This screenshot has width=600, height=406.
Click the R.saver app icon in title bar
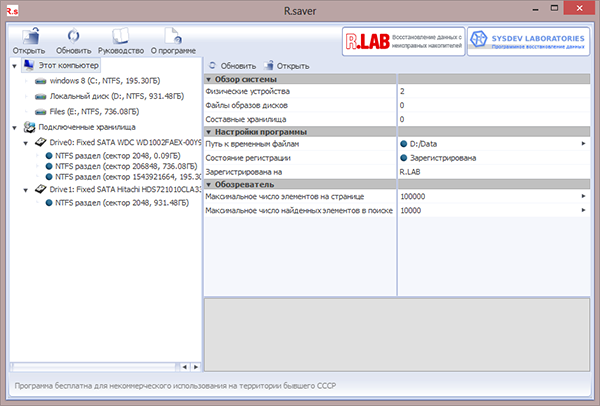coord(12,11)
